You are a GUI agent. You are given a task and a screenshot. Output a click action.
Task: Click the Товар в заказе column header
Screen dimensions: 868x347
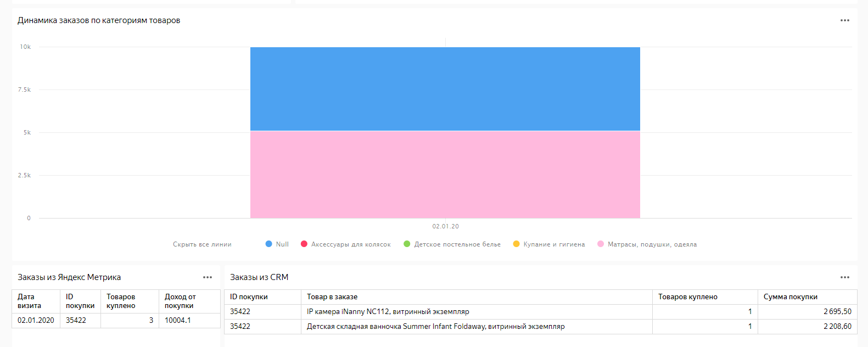coord(477,297)
